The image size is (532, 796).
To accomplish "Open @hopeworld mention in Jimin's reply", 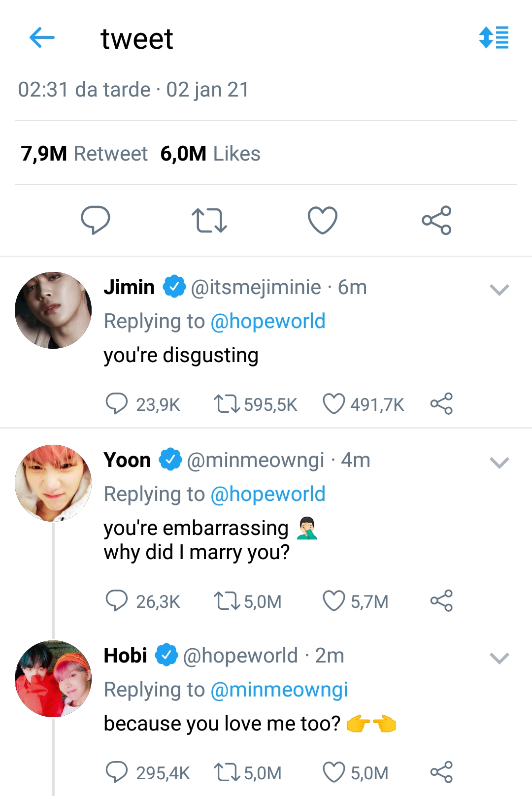I will pyautogui.click(x=268, y=322).
